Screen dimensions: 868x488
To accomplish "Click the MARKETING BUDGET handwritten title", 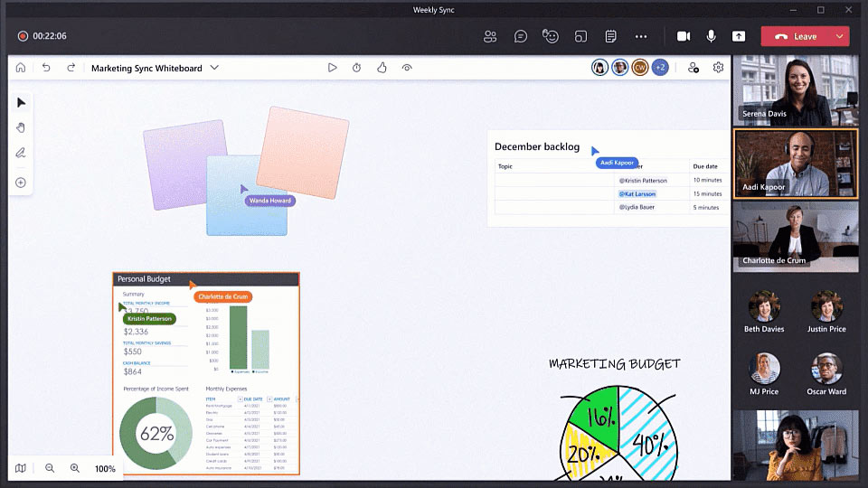I will click(615, 363).
